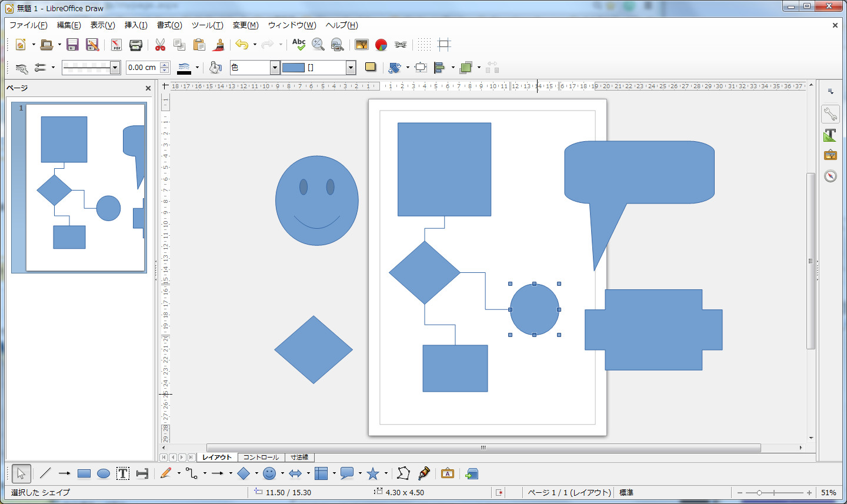847x504 pixels.
Task: Export directly as PDF
Action: [116, 45]
